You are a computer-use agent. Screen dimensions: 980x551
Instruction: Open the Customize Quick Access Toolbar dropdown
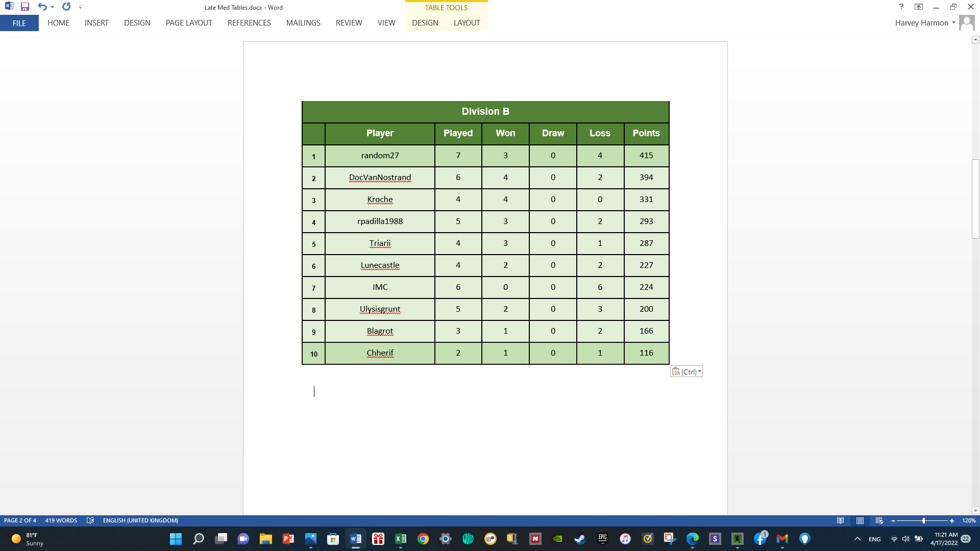(80, 7)
